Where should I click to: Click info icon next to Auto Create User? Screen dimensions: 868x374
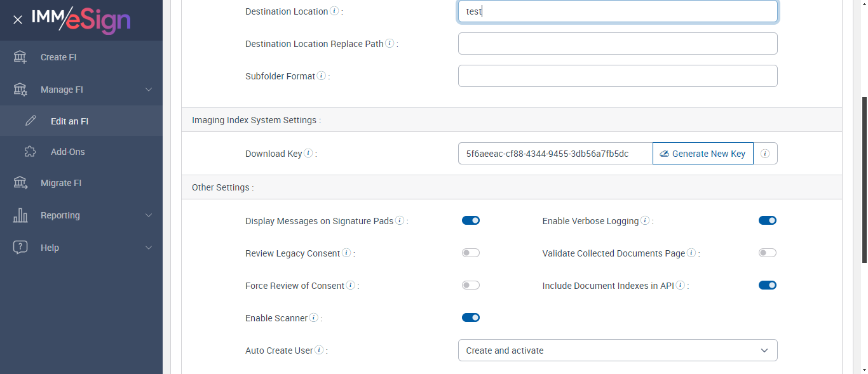(319, 351)
